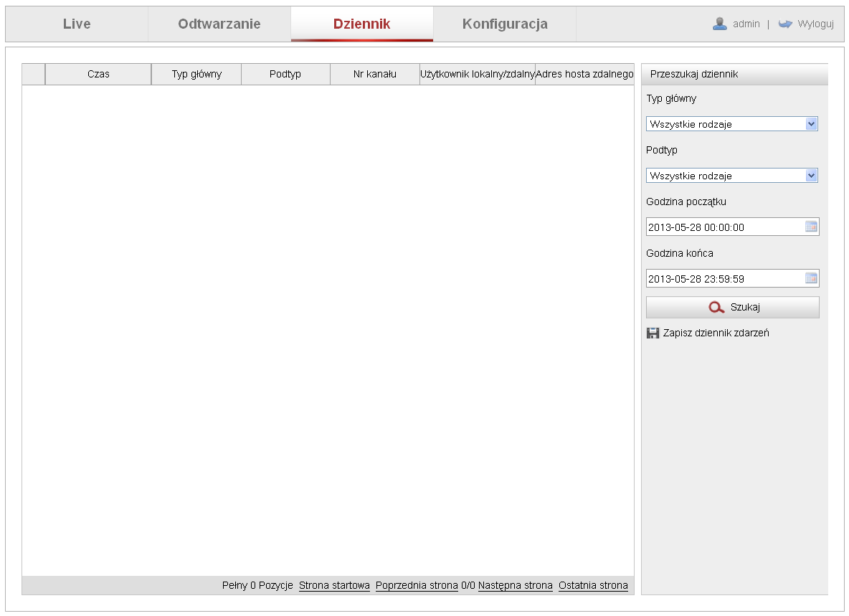Image resolution: width=849 pixels, height=616 pixels.
Task: Click the Szukaj search button
Action: pyautogui.click(x=732, y=307)
